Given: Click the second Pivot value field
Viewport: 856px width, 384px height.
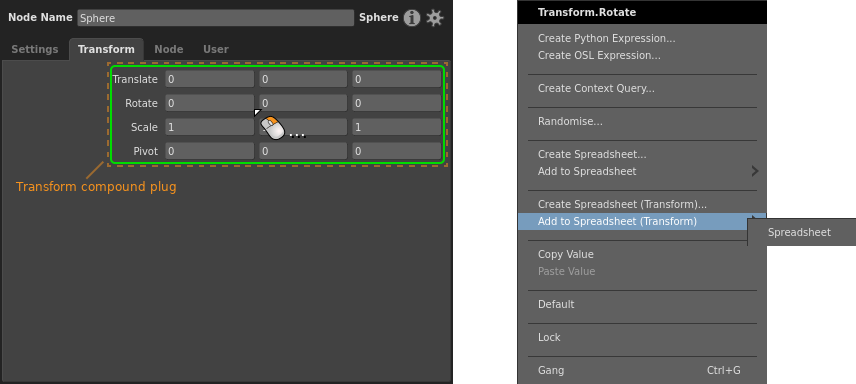Looking at the screenshot, I should tap(303, 151).
